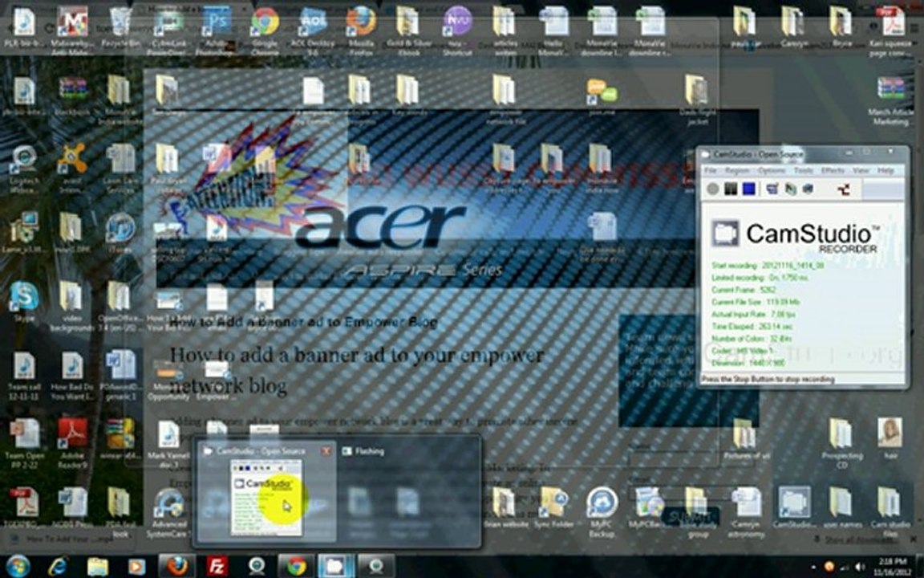Viewport: 924px width, 578px height.
Task: Select the CamStudio desktop shortcut
Action: [x=793, y=507]
